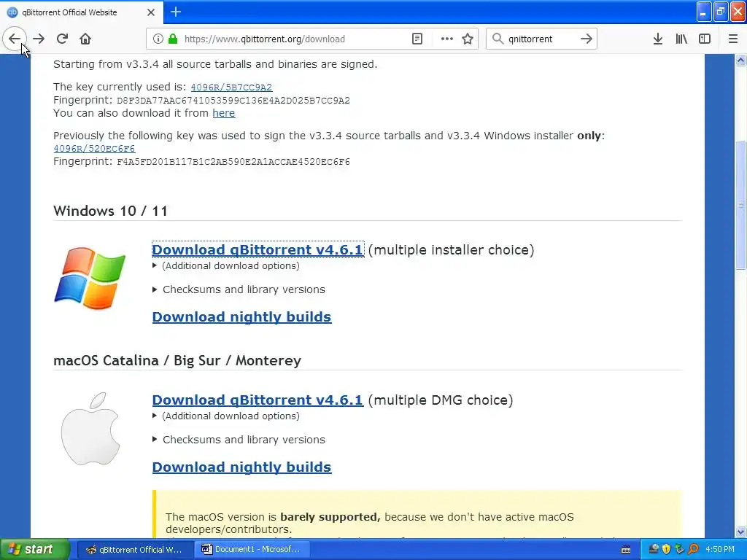Click the page scrollbar down arrow
This screenshot has width=747, height=560.
[741, 532]
